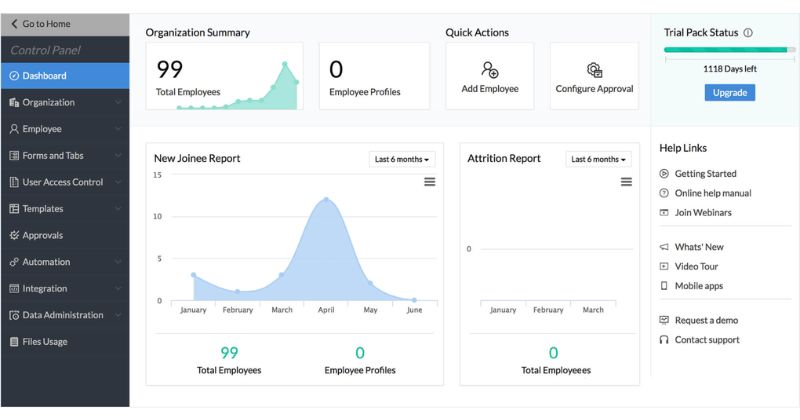The height and width of the screenshot is (420, 800).
Task: Open the Contact support link
Action: pos(707,339)
